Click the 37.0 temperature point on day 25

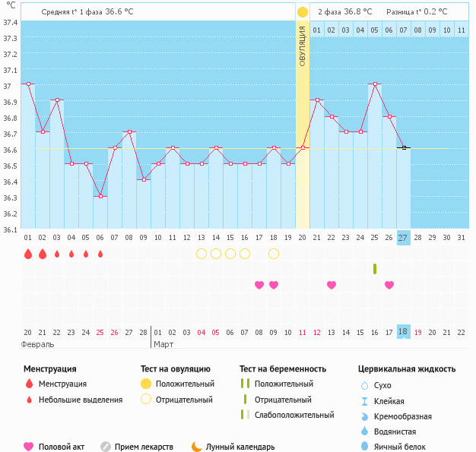tap(375, 84)
